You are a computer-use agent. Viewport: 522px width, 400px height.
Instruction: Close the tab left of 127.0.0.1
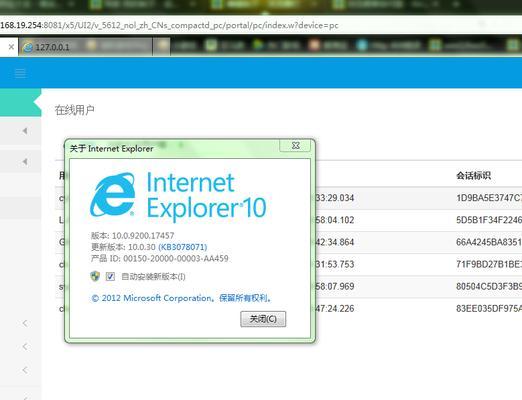coord(11,47)
